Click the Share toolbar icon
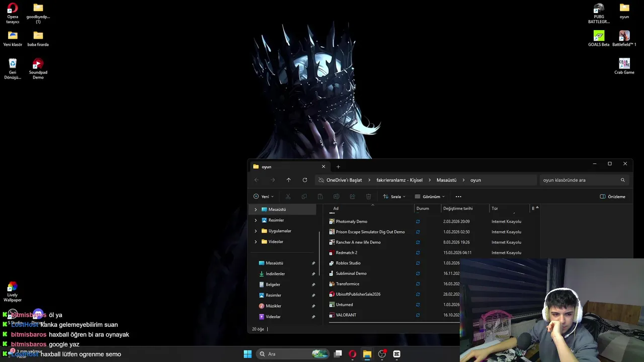Viewport: 644px width, 362px height. [x=352, y=197]
